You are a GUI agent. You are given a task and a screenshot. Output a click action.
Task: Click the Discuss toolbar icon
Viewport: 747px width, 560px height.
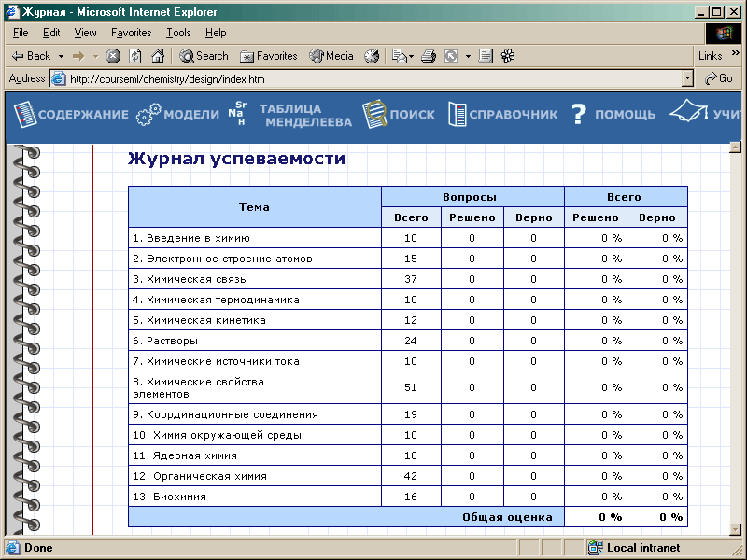(x=486, y=56)
